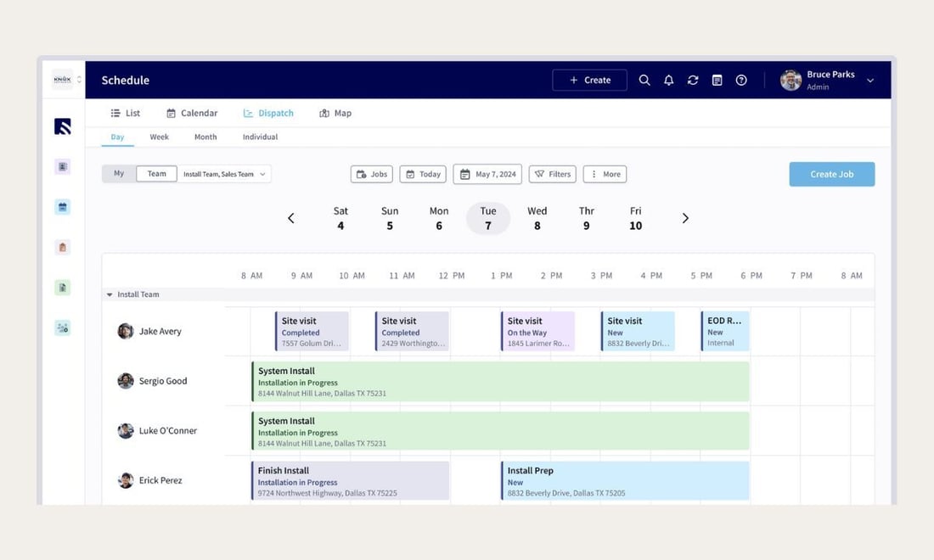Open the help question mark icon
This screenshot has height=560, width=934.
[741, 80]
